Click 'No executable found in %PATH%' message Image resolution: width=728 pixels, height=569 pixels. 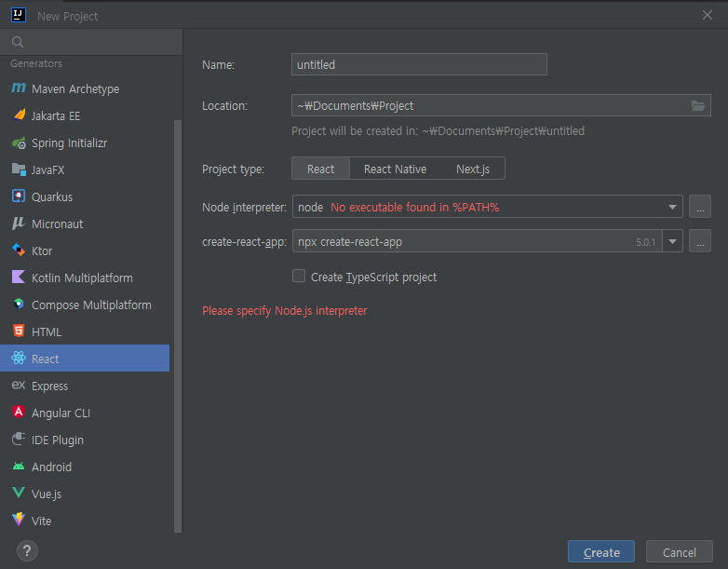[x=414, y=207]
